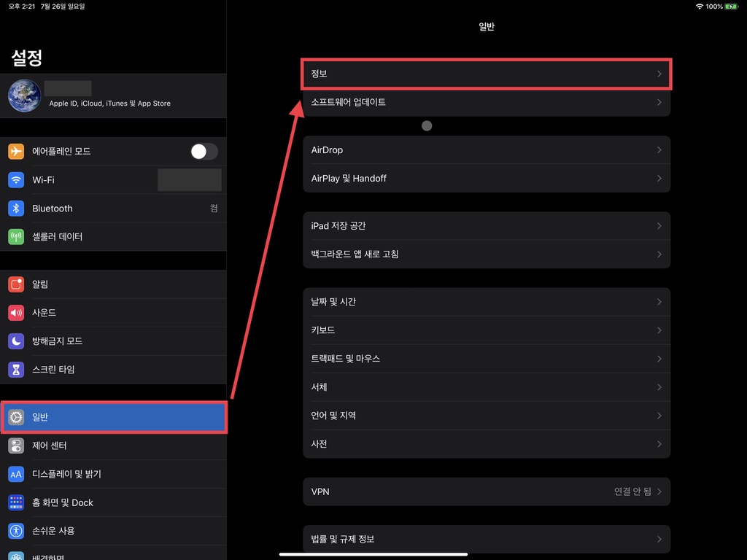This screenshot has width=747, height=560.
Task: Tap the 키보드 row label
Action: (323, 330)
